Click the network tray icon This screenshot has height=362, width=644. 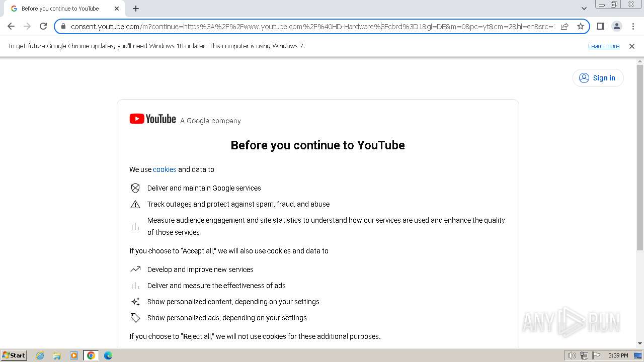point(584,355)
